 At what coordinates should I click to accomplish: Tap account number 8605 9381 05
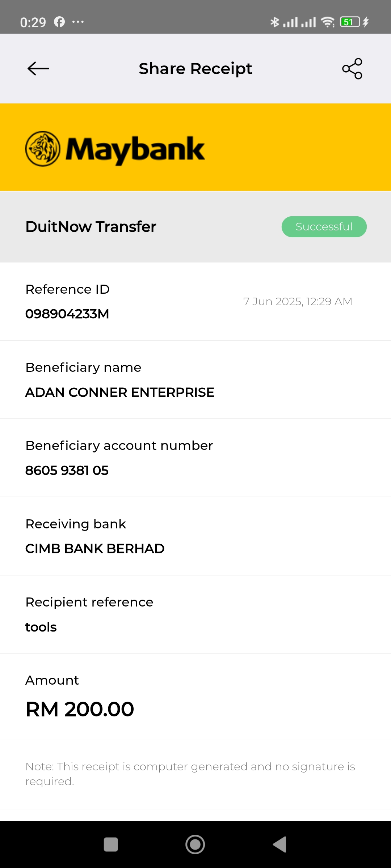[x=67, y=471]
